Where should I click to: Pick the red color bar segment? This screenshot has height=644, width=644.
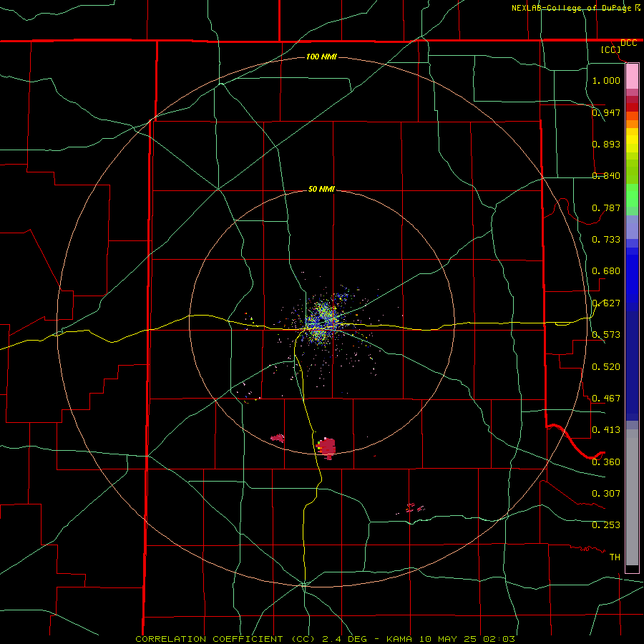point(632,107)
